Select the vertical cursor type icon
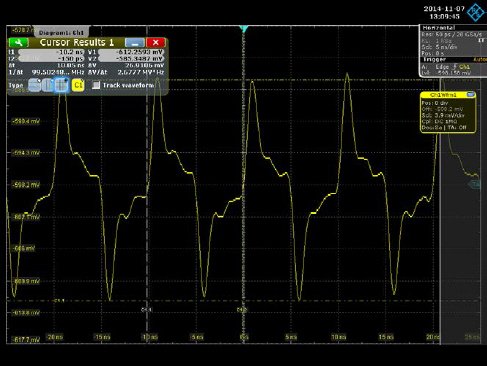This screenshot has height=367, width=487. (48, 85)
